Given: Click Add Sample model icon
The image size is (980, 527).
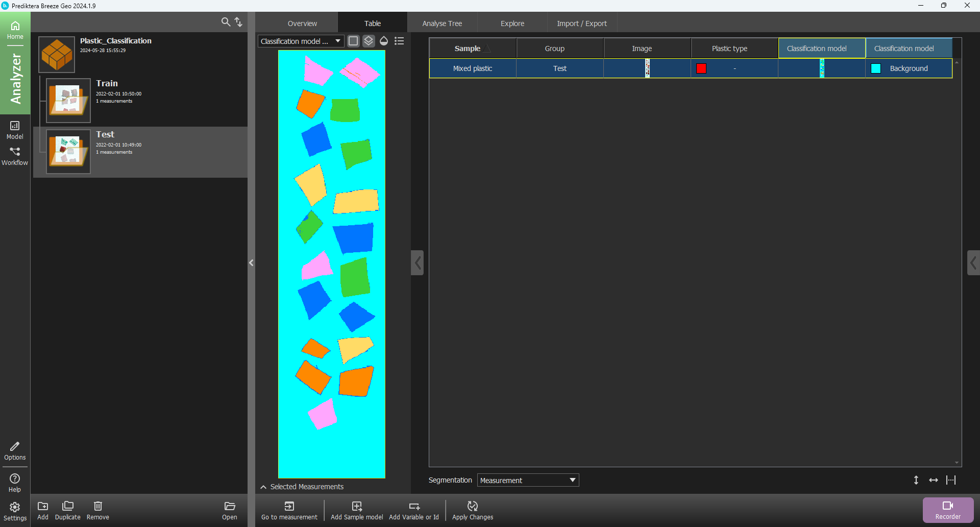Looking at the screenshot, I should click(x=357, y=510).
